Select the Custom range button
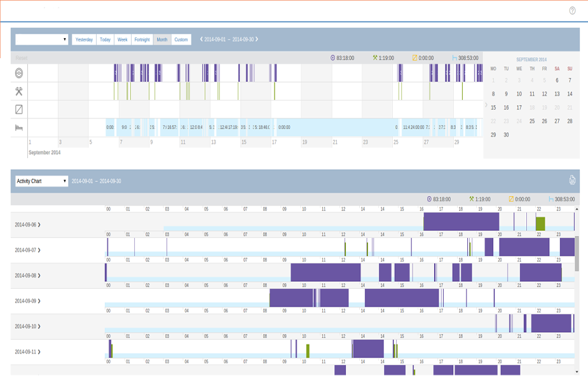This screenshot has width=588, height=376. coord(181,39)
